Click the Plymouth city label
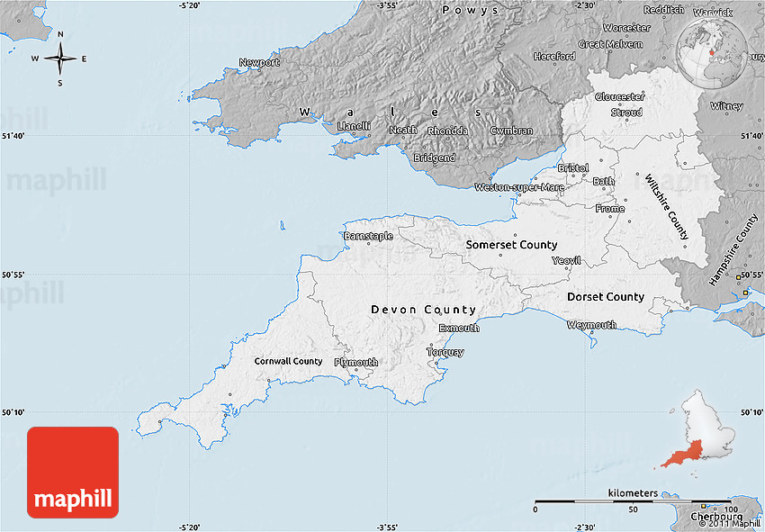 click(x=355, y=363)
